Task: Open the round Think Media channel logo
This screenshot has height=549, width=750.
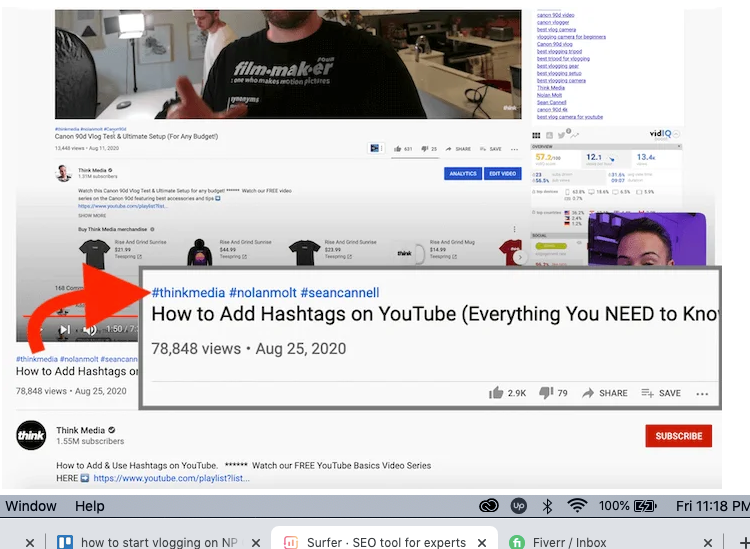Action: coord(31,435)
